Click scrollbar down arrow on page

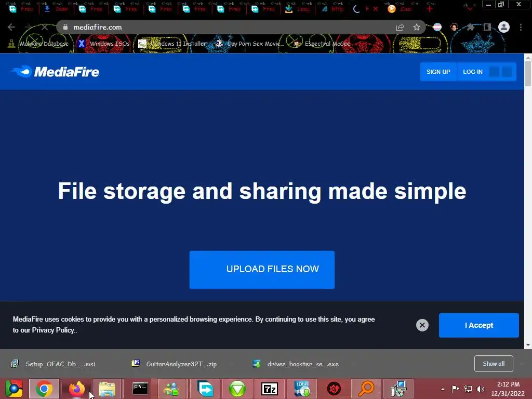[x=528, y=345]
